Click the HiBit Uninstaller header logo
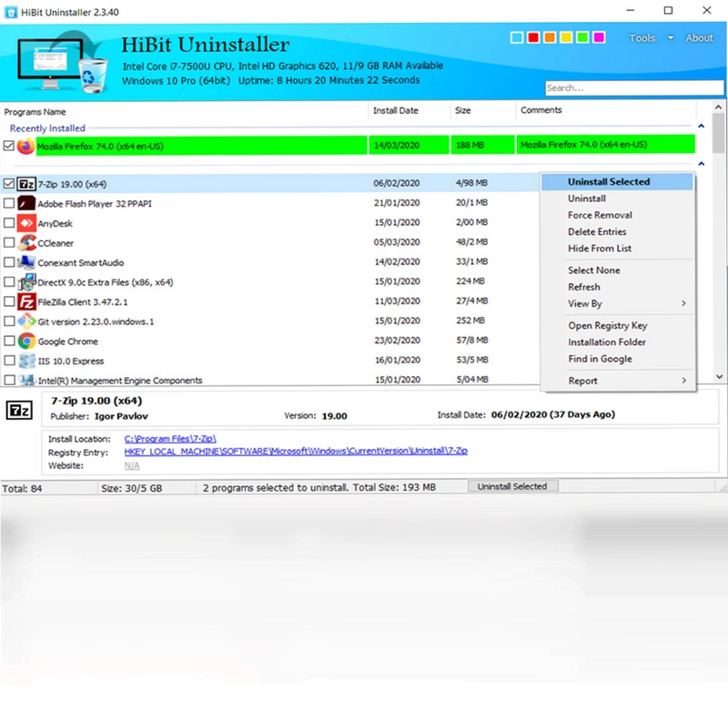 63,62
